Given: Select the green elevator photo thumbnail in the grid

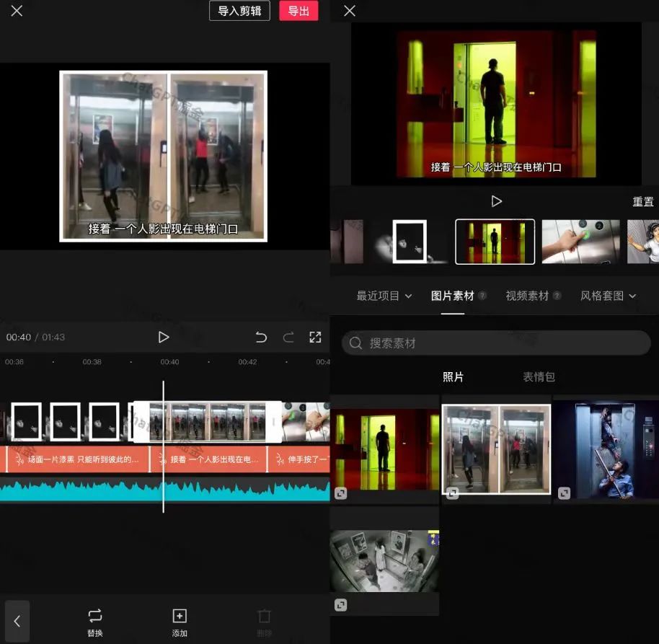Looking at the screenshot, I should click(x=384, y=447).
